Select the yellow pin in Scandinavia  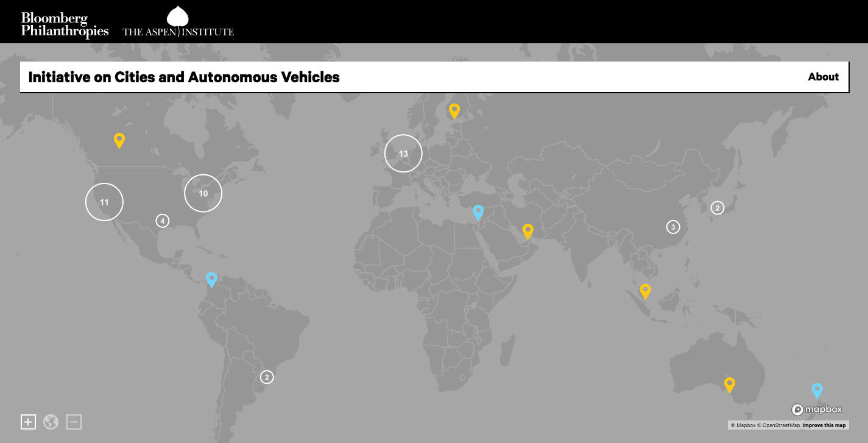point(454,110)
